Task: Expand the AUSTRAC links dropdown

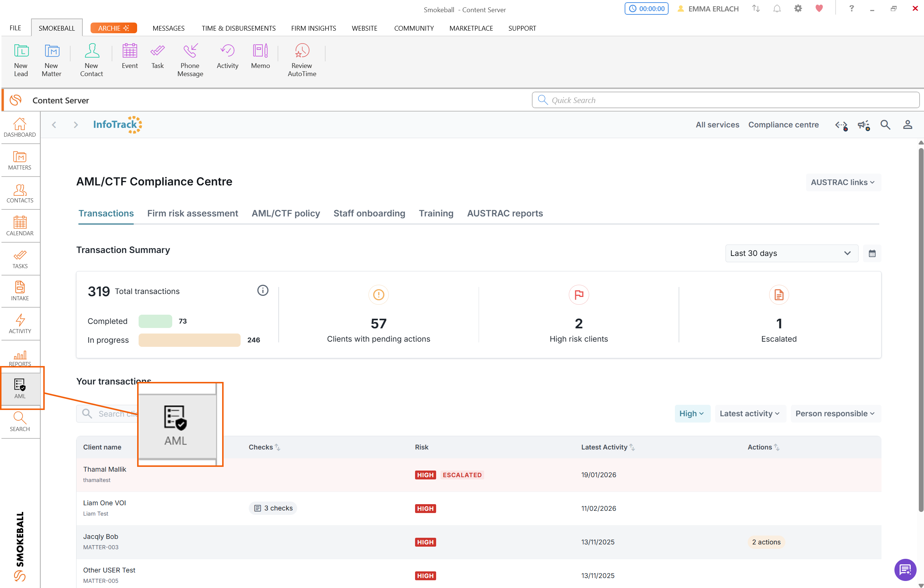Action: pos(843,182)
